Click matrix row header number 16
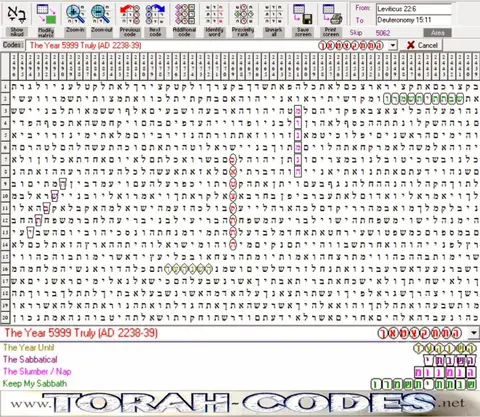This screenshot has width=480, height=417. point(5,269)
